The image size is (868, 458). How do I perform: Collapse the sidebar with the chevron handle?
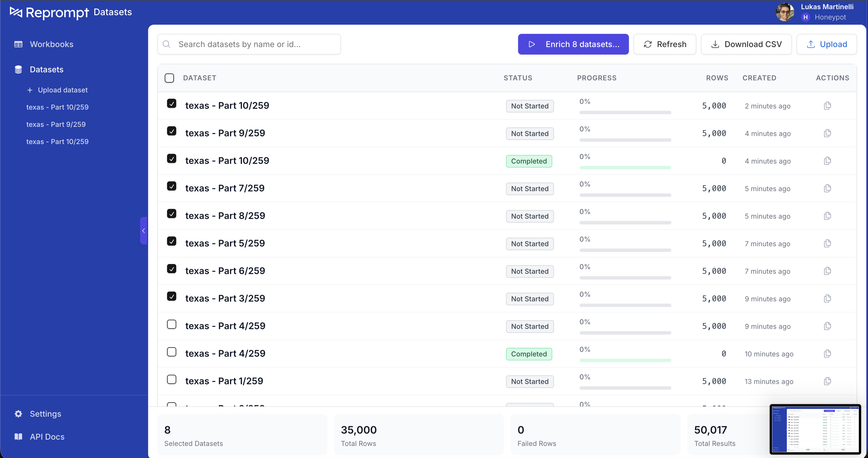144,230
